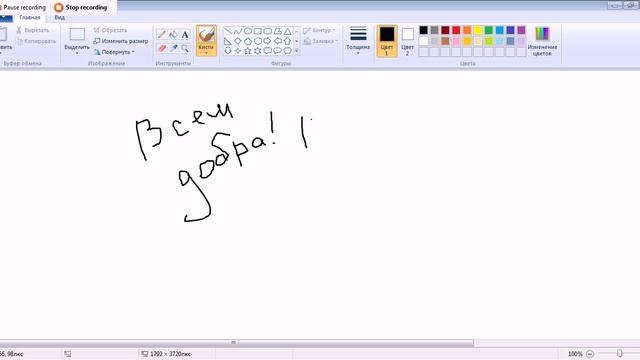Viewport: 640px width, 360px height.
Task: Pick the red color swatch
Action: (x=456, y=30)
